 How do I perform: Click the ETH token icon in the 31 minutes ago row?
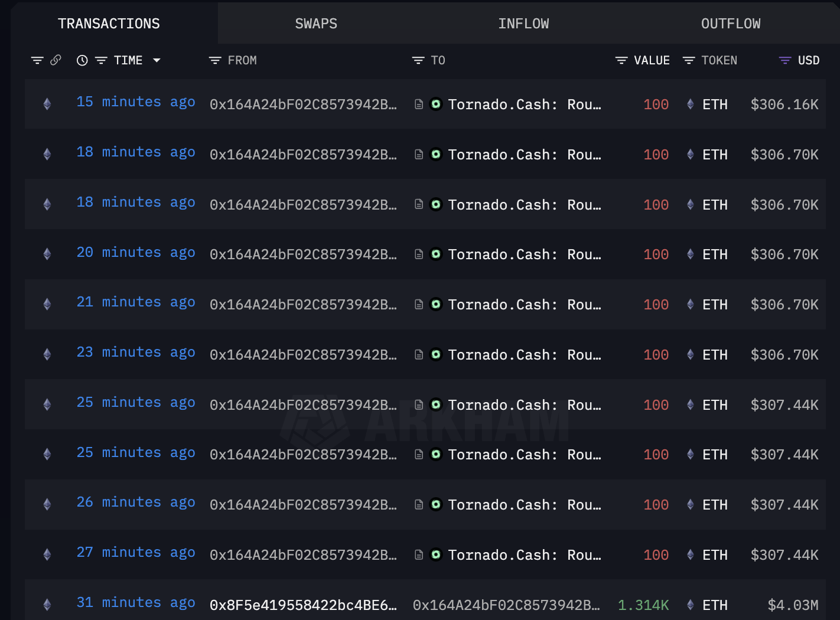pyautogui.click(x=690, y=605)
